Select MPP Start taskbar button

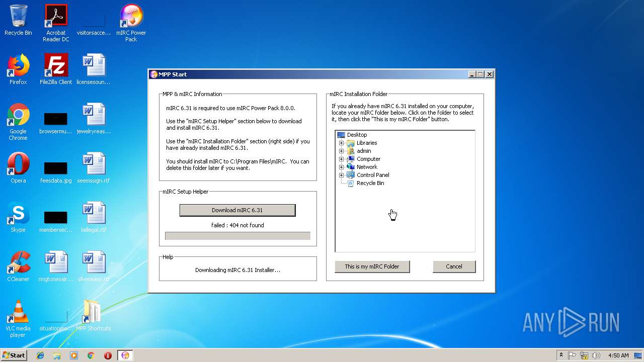tap(125, 355)
